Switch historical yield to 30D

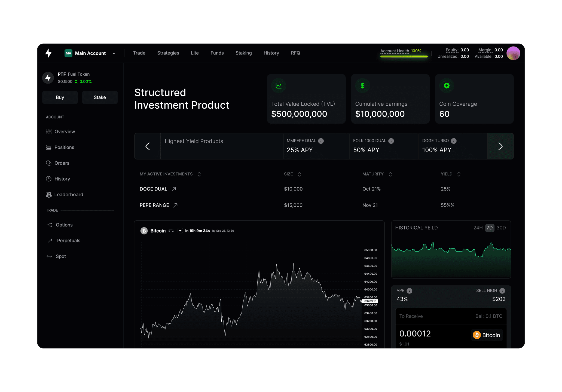501,228
